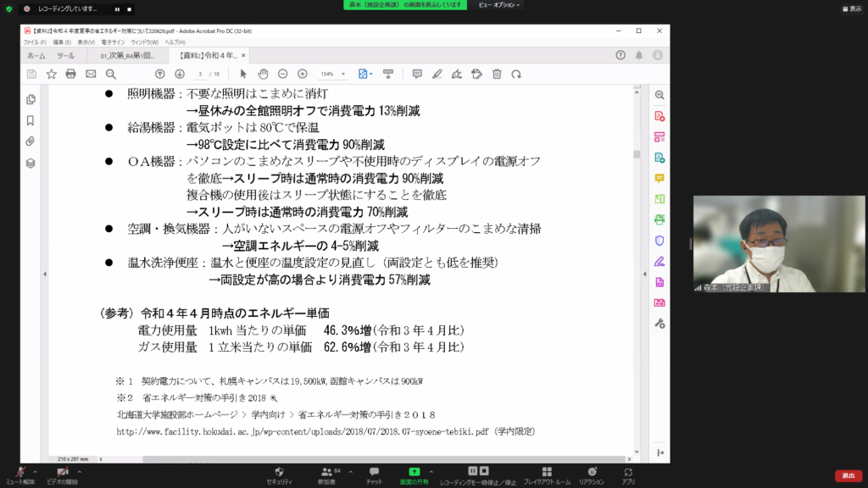Viewport: 868px width, 488px height.
Task: Start video in the Zoom toolbar
Action: (62, 473)
